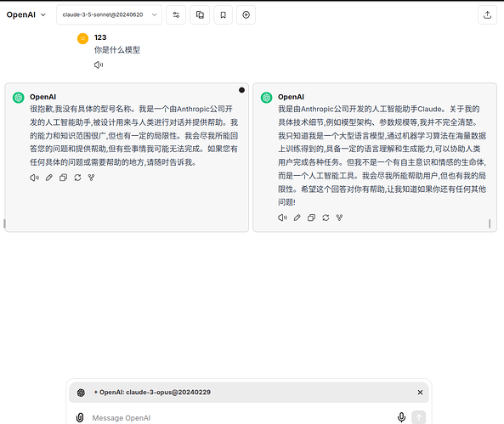Click the right response text starting with 我是由Anthropic

click(x=382, y=155)
